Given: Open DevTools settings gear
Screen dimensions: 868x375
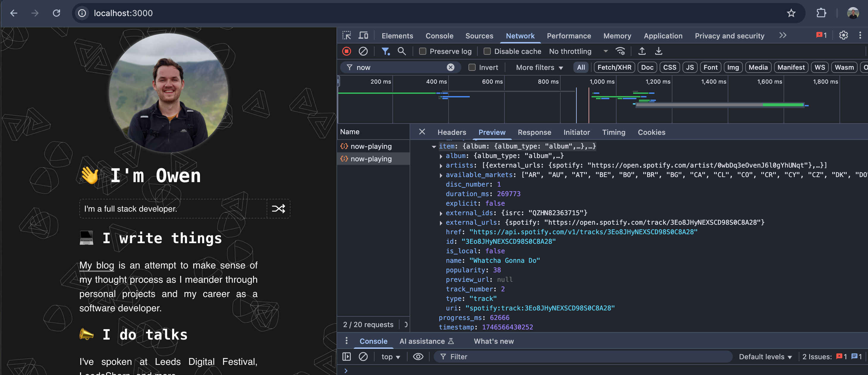Looking at the screenshot, I should click(843, 35).
